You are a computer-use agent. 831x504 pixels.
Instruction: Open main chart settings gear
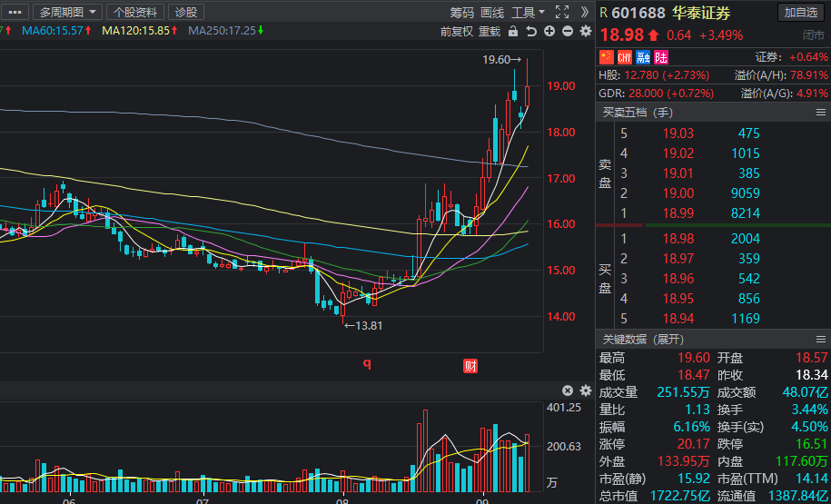586,31
